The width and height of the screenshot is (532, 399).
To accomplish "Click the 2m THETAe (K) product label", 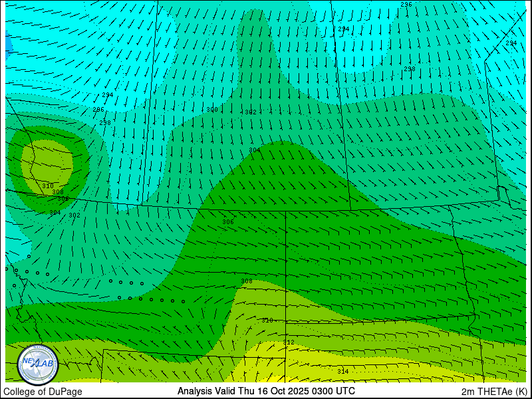I will (494, 392).
